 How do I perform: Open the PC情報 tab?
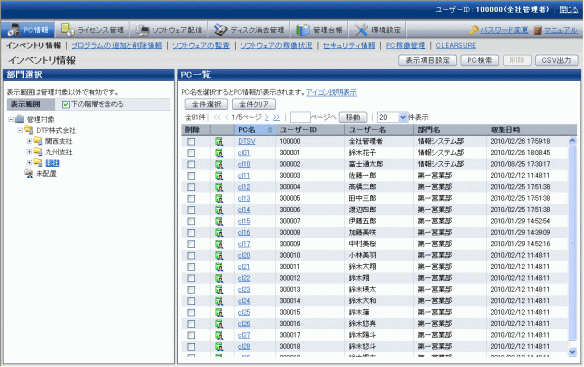pos(28,29)
